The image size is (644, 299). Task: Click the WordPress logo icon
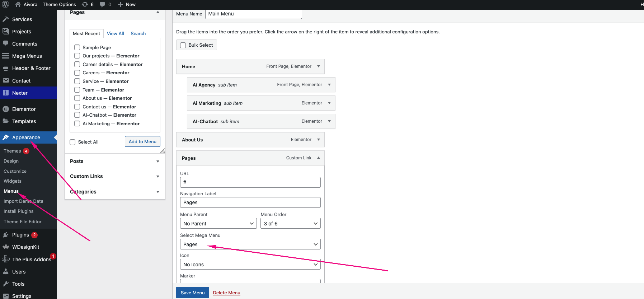click(x=5, y=5)
